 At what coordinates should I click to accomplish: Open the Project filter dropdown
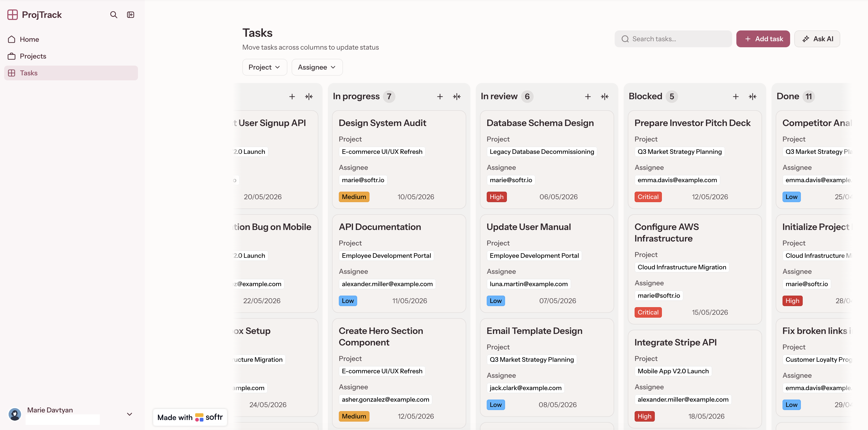click(265, 67)
